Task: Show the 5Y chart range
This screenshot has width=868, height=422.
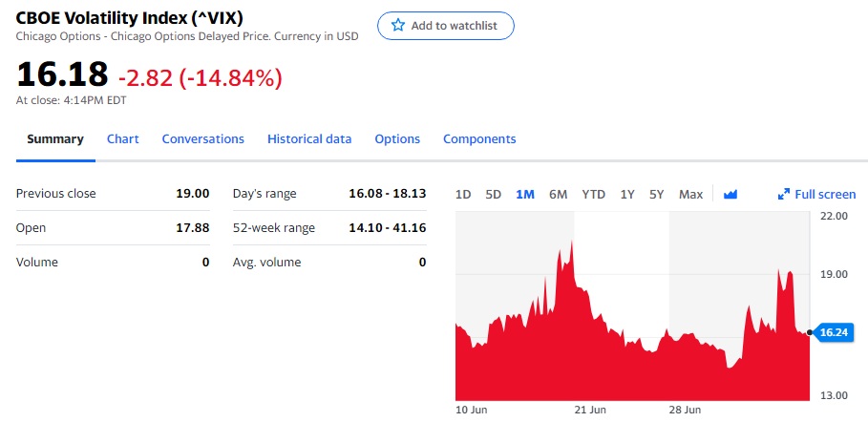Action: 657,195
